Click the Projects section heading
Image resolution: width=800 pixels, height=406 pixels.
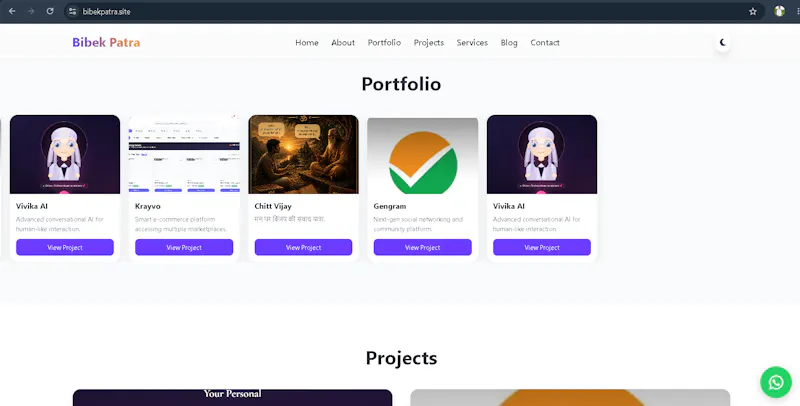[x=401, y=358]
